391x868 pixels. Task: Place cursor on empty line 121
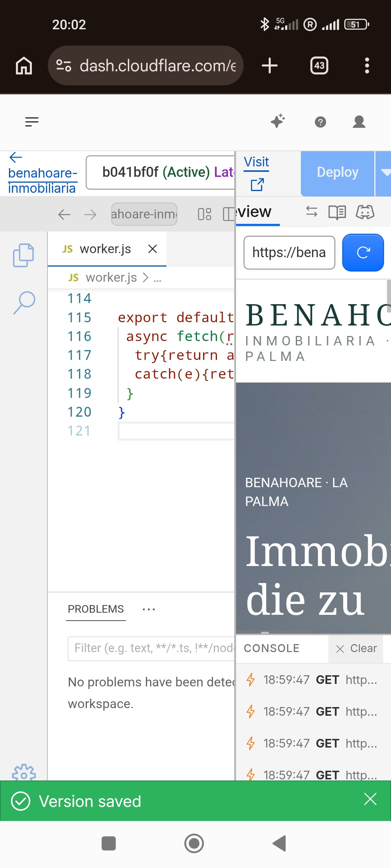176,431
